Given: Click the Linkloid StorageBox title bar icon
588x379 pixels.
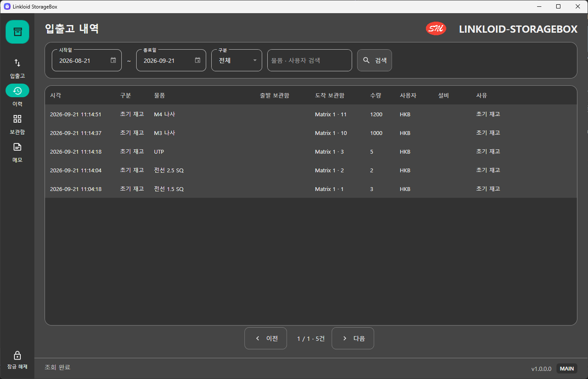Looking at the screenshot, I should point(7,6).
